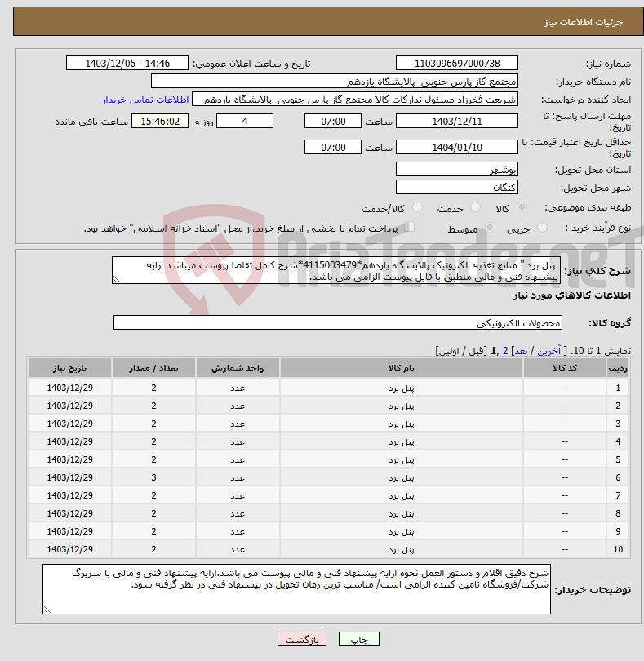
Task: Click the بعد (next) page link
Action: point(521,351)
